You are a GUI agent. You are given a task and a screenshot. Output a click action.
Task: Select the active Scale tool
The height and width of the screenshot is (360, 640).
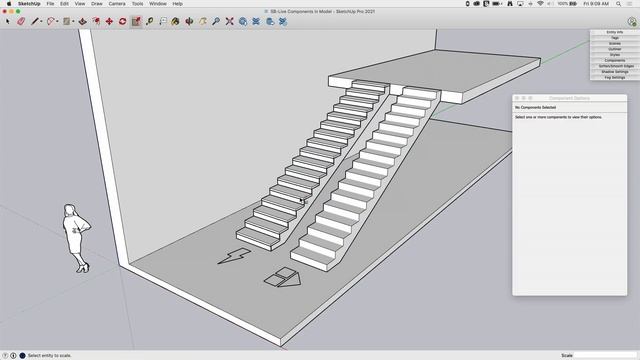click(x=136, y=21)
